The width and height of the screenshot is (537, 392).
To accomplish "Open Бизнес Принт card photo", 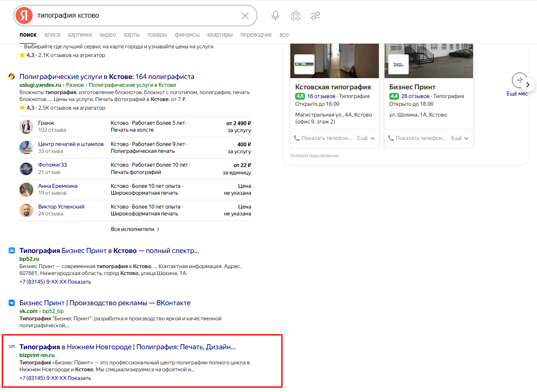I will [429, 60].
